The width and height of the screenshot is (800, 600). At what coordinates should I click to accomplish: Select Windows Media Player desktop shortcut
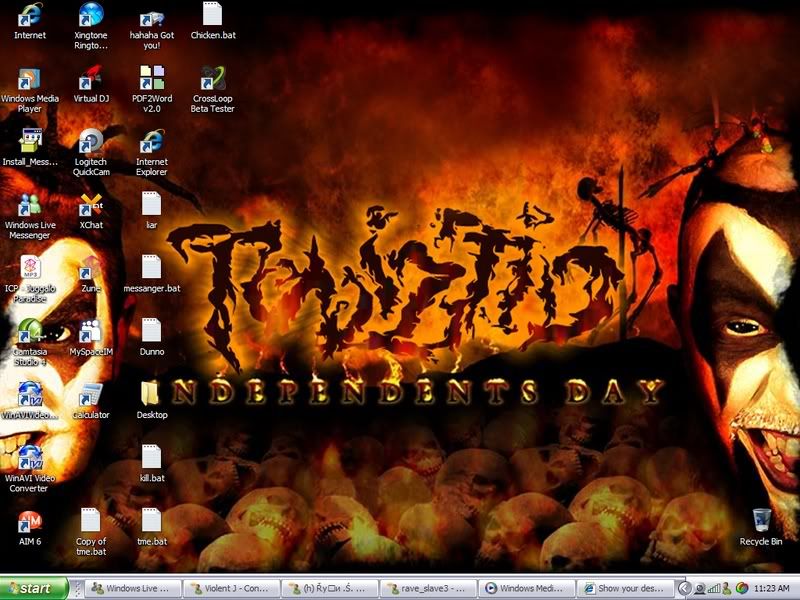30,79
